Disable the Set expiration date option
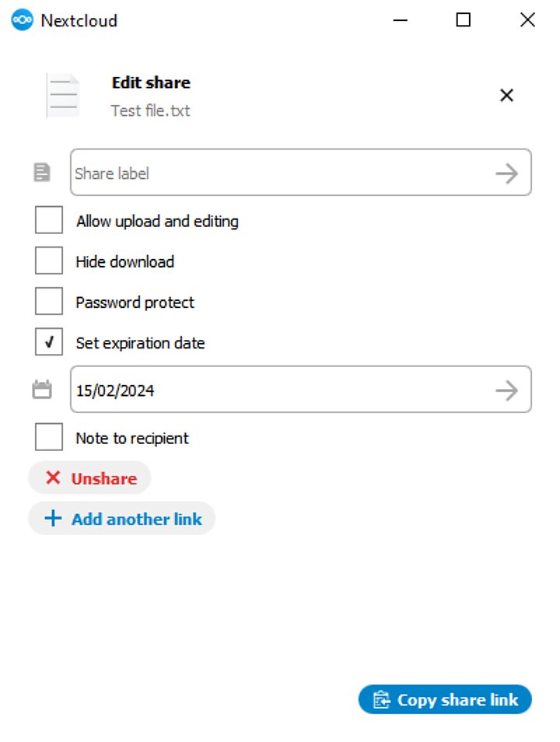Image resolution: width=560 pixels, height=742 pixels. pyautogui.click(x=49, y=342)
